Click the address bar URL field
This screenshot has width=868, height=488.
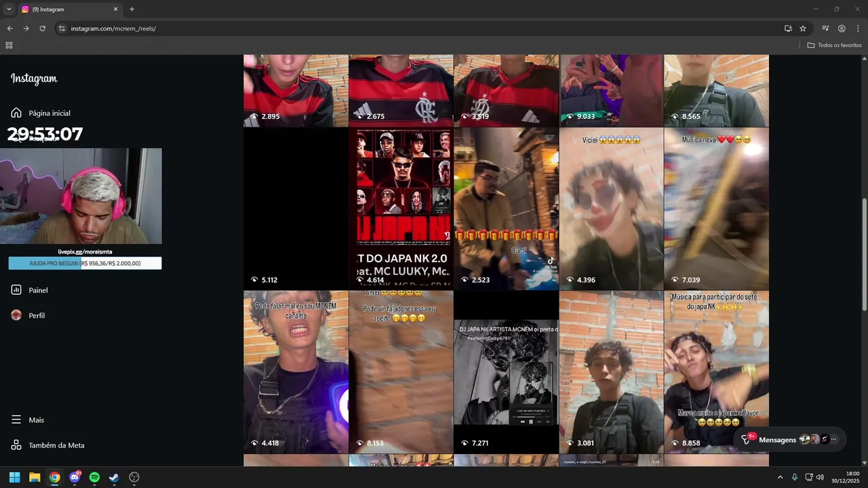pos(420,28)
